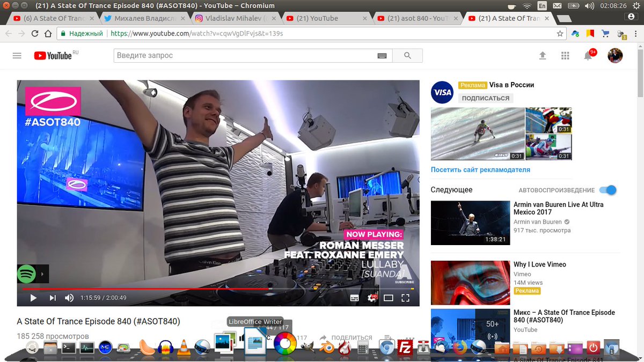Open the video upload icon
The height and width of the screenshot is (362, 644).
(x=543, y=56)
